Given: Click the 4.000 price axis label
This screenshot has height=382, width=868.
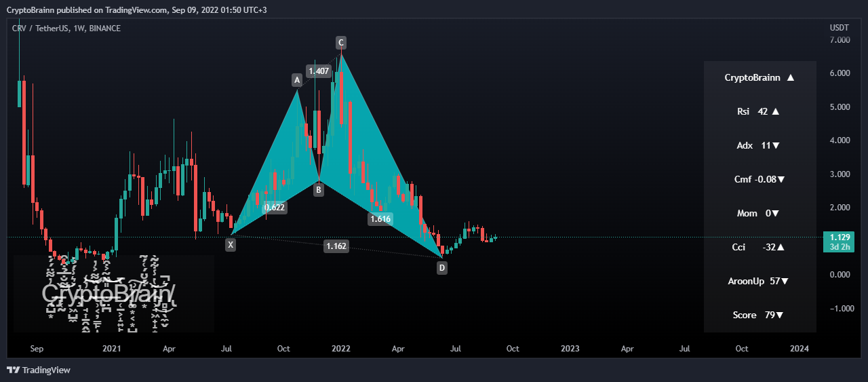Looking at the screenshot, I should pos(840,140).
